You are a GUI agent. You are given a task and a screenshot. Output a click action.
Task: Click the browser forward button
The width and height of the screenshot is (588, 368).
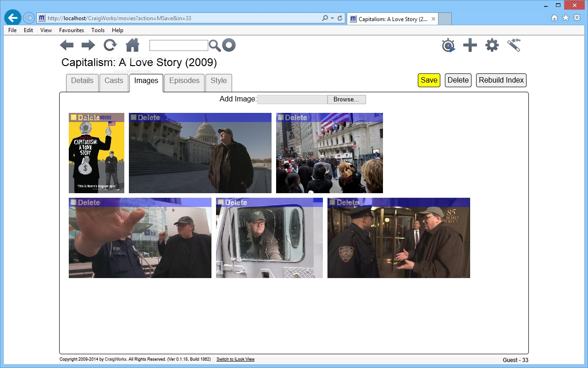(x=28, y=18)
